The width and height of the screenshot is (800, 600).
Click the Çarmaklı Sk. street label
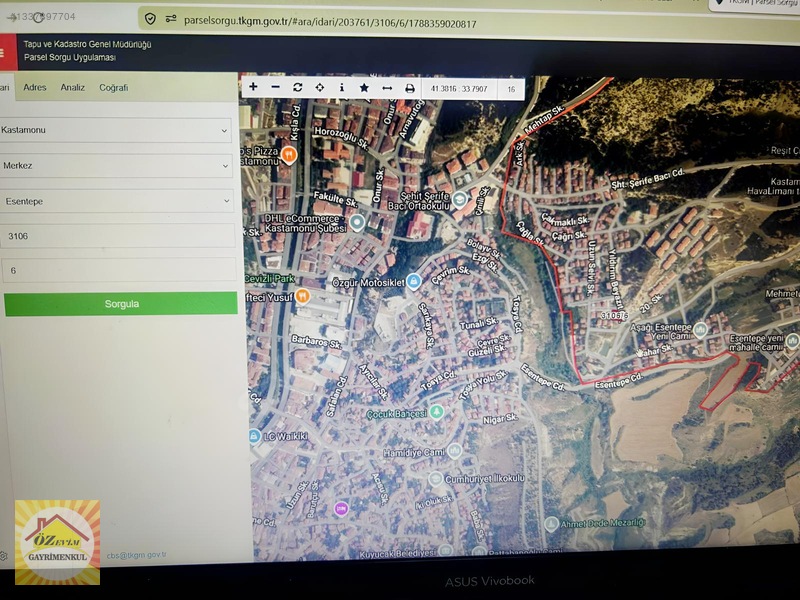[566, 218]
